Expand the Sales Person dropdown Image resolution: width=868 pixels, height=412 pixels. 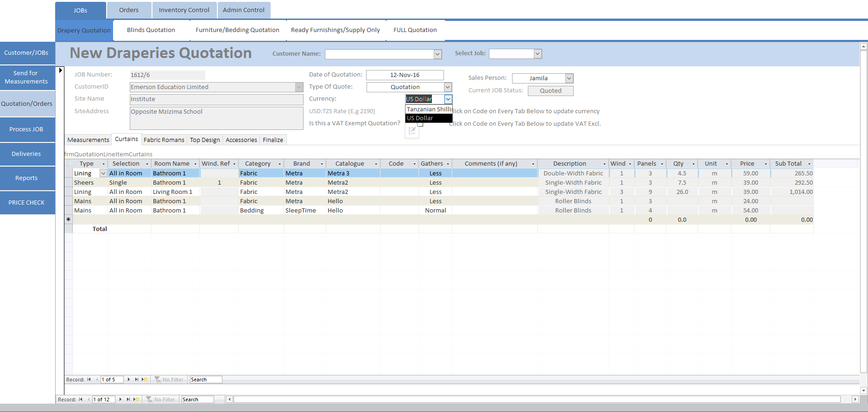click(569, 78)
